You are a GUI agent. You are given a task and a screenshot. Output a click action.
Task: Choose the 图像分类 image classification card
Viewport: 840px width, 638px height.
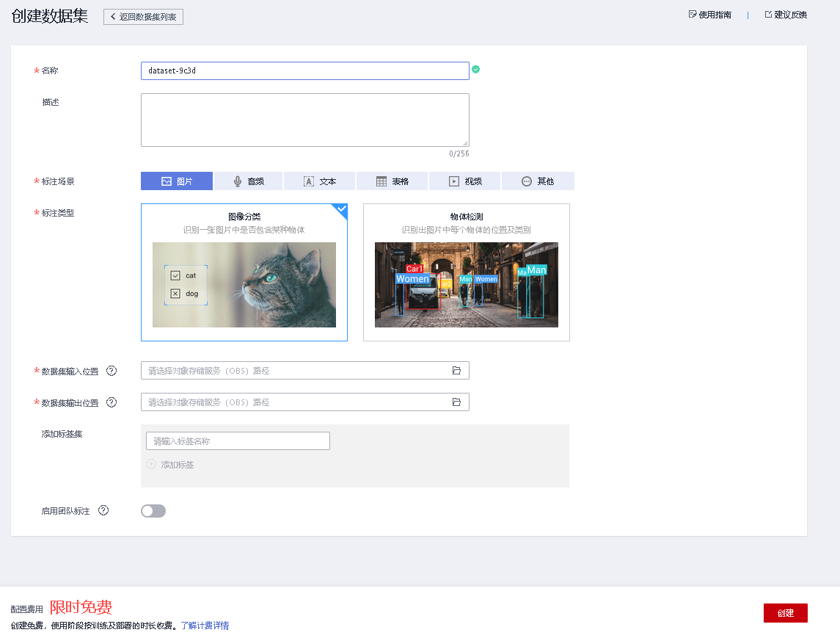click(244, 272)
